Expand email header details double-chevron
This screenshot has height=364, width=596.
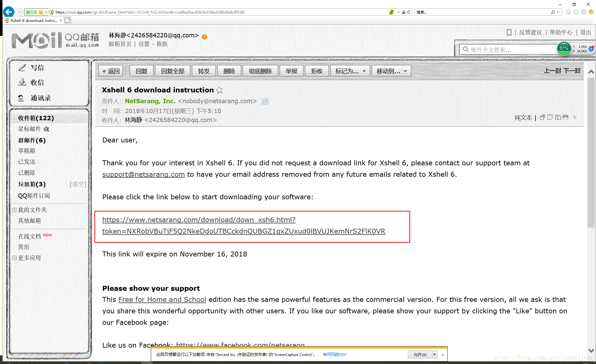pyautogui.click(x=575, y=117)
